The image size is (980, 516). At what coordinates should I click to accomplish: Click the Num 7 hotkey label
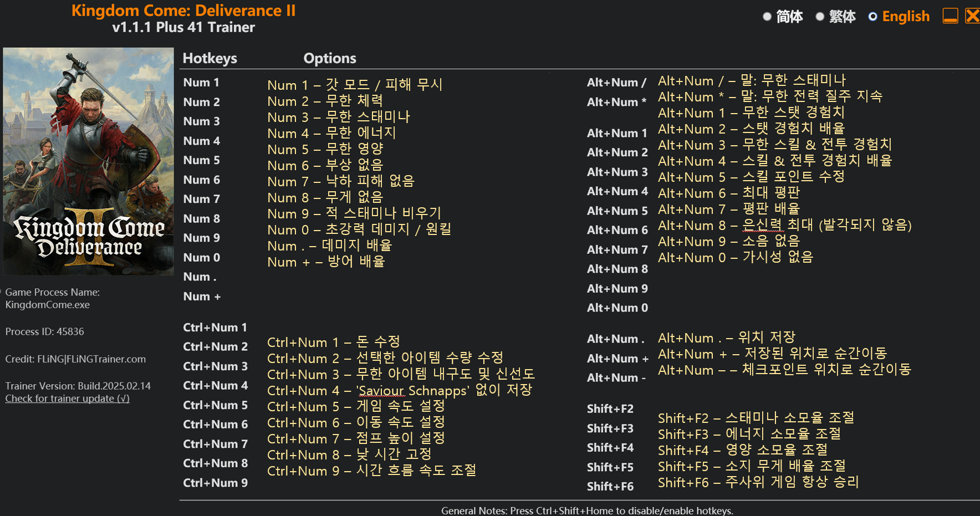pyautogui.click(x=201, y=199)
